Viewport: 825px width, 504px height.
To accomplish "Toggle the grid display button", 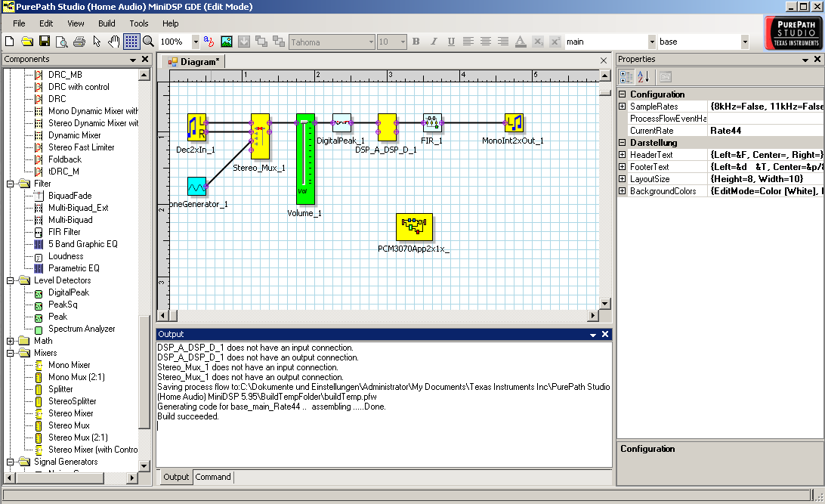I will tap(131, 42).
